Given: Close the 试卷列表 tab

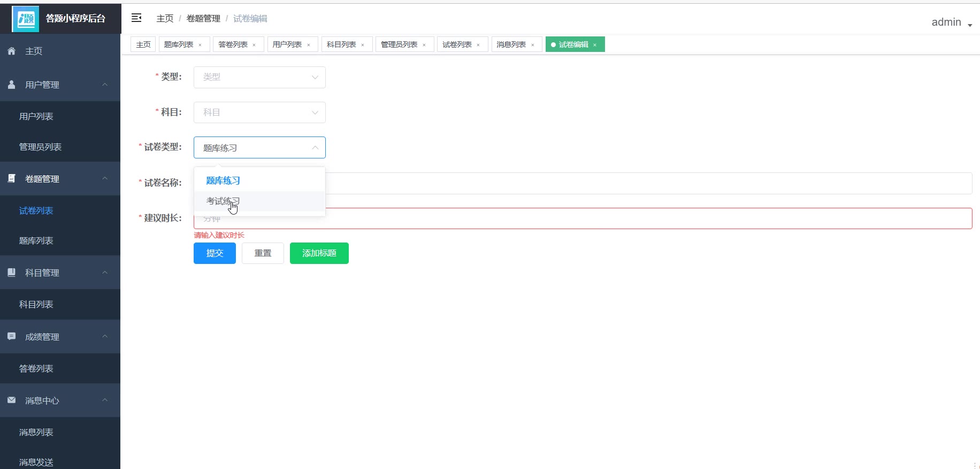Looking at the screenshot, I should click(478, 45).
